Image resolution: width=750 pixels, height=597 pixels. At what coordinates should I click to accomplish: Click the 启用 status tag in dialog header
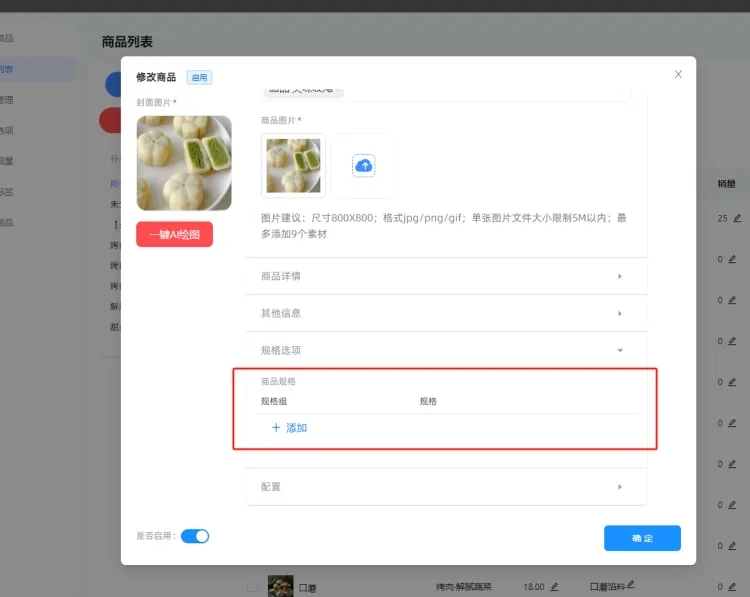[199, 78]
